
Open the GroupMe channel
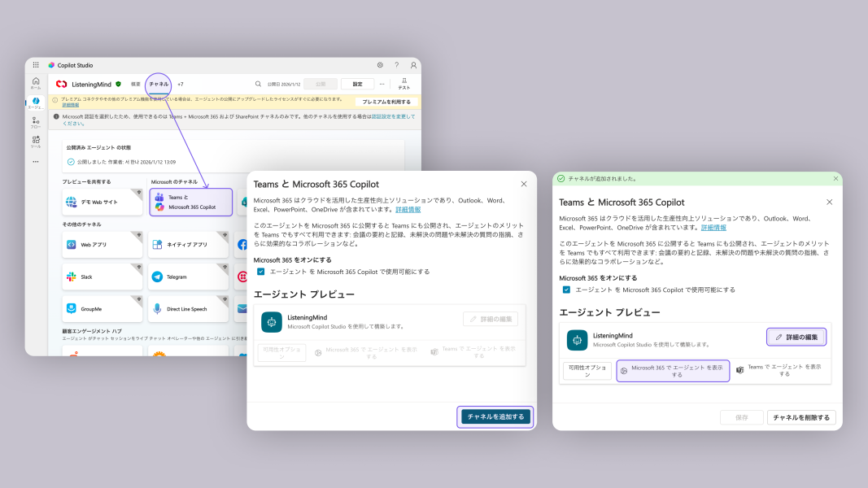(x=103, y=308)
